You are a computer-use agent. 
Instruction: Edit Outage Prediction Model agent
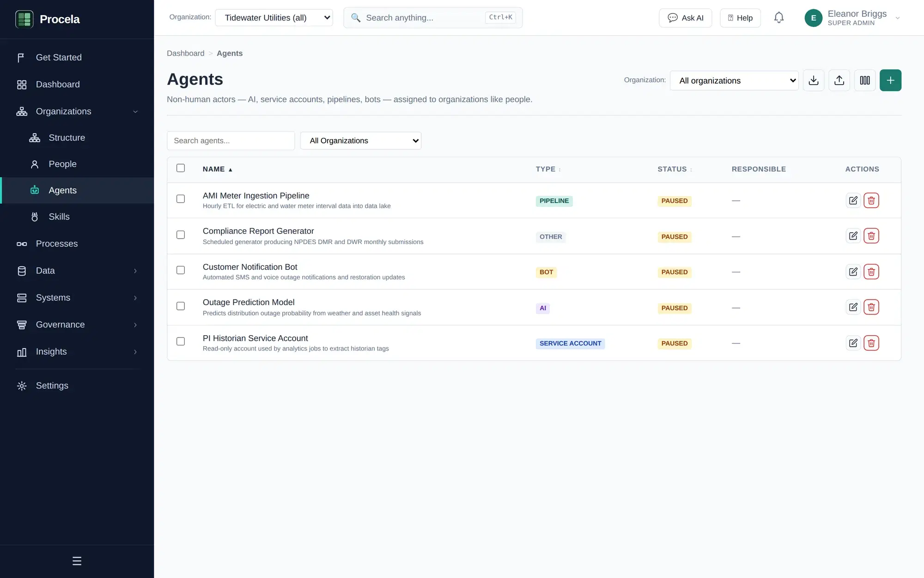[853, 307]
